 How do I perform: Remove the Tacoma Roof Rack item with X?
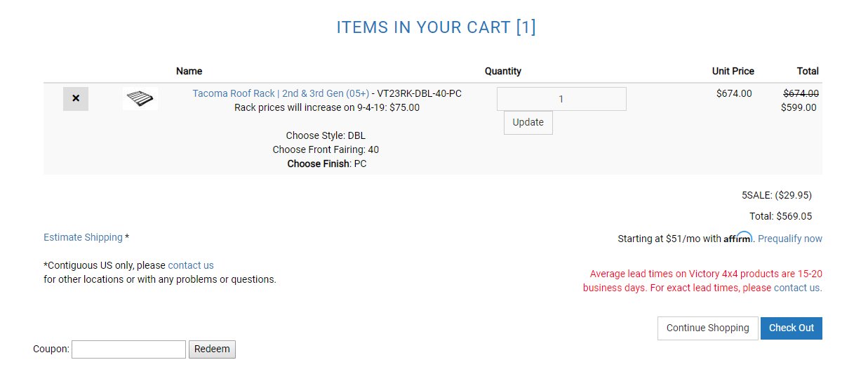coord(76,99)
